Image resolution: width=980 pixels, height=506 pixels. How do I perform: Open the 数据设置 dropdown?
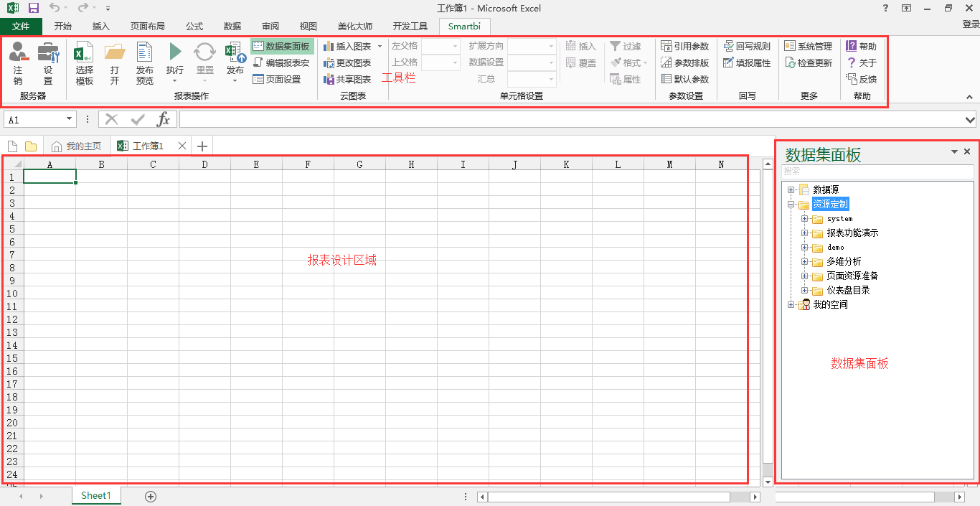click(532, 62)
